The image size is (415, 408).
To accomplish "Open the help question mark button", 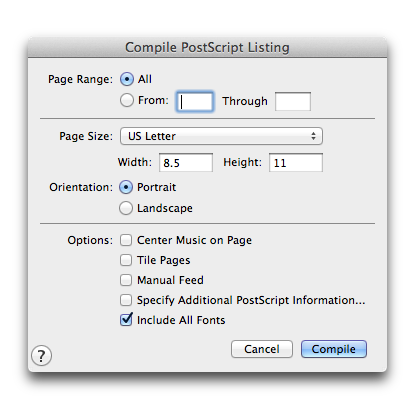I will tap(41, 356).
